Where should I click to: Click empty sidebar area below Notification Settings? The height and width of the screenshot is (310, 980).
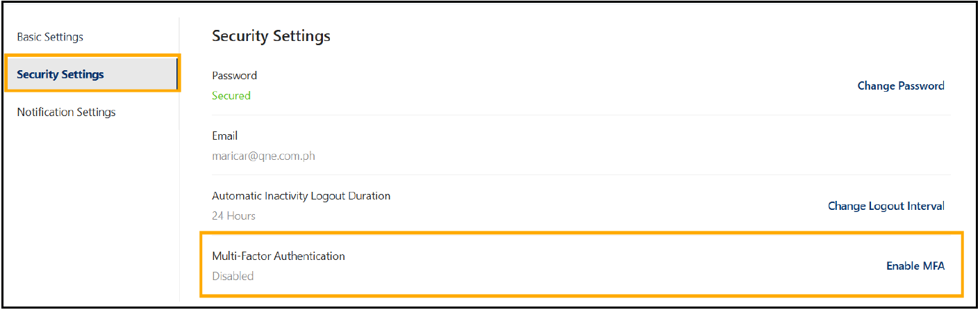[90, 209]
